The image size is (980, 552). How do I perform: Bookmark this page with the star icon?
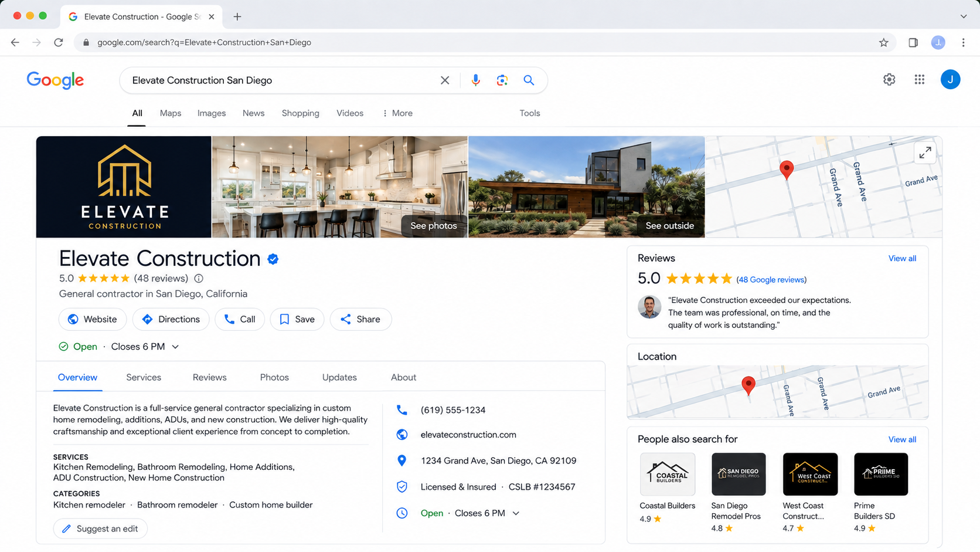coord(883,42)
